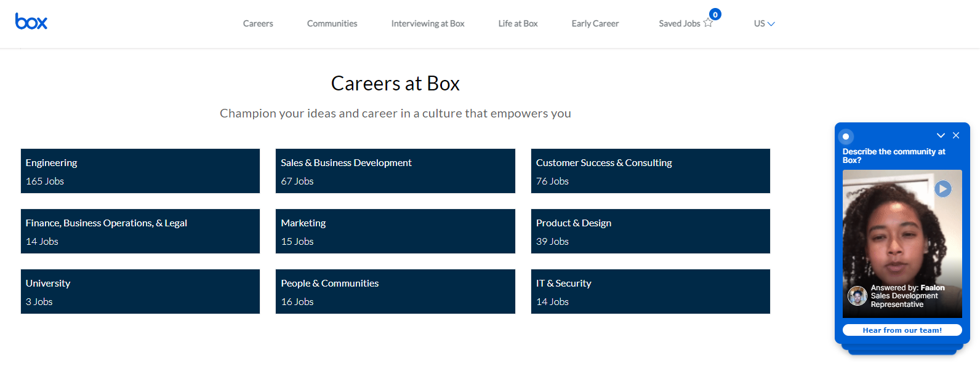View Saved Jobs
This screenshot has height=377, width=980.
(x=679, y=23)
